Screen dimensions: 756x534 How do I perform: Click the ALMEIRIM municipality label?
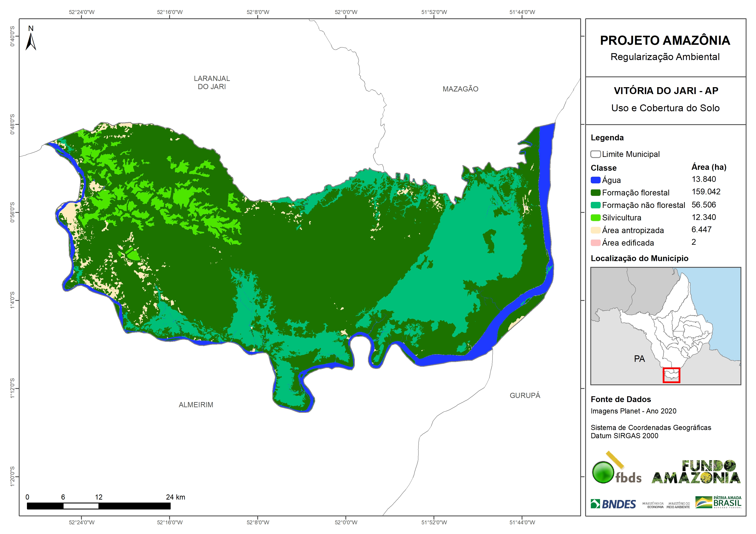click(x=196, y=405)
